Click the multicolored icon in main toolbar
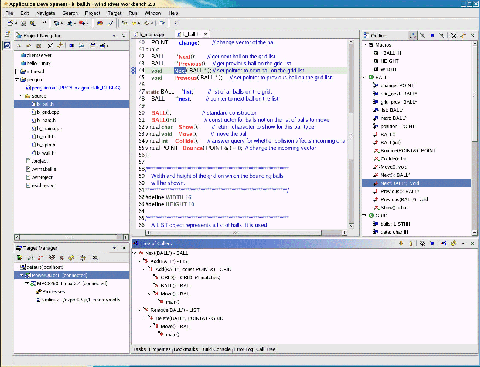The height and width of the screenshot is (367, 480). [100, 23]
